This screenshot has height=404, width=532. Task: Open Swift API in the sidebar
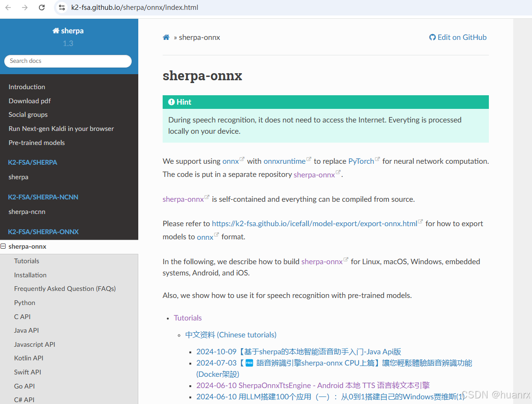coord(28,372)
